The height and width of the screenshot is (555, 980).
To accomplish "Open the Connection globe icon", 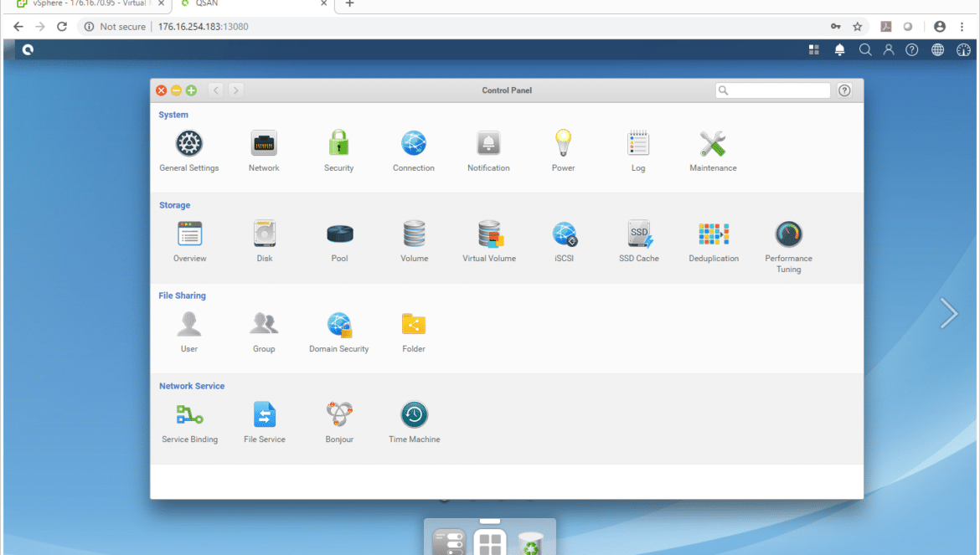I will 414,144.
